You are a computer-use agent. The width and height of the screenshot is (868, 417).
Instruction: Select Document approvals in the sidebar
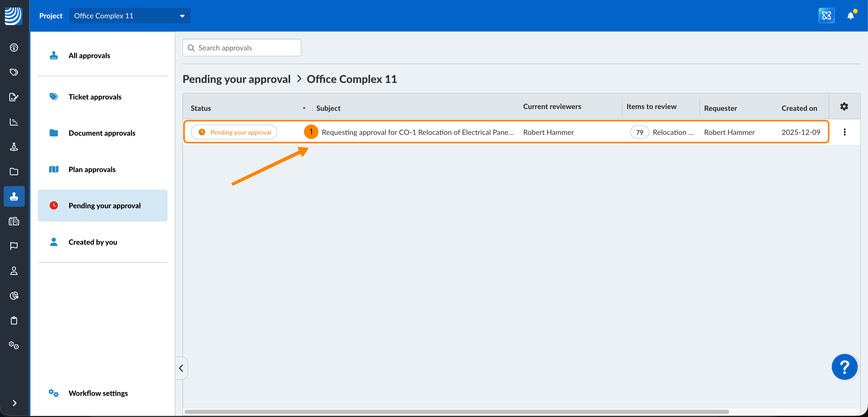(x=102, y=133)
